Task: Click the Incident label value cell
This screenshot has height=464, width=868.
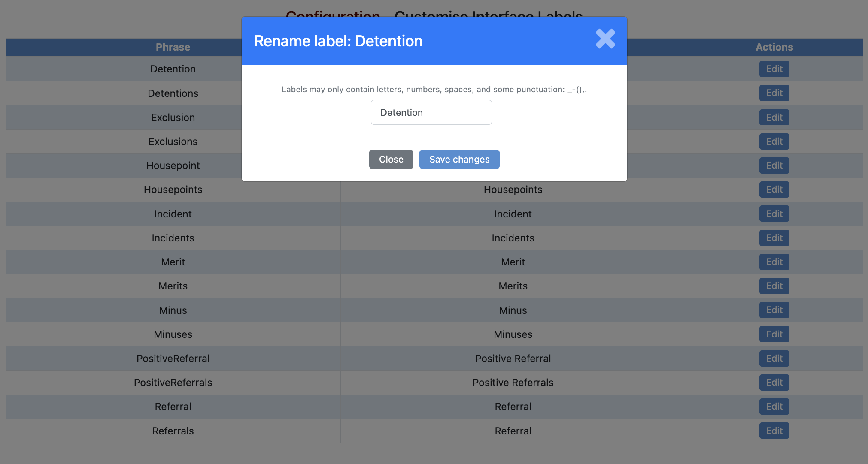Action: (x=513, y=214)
